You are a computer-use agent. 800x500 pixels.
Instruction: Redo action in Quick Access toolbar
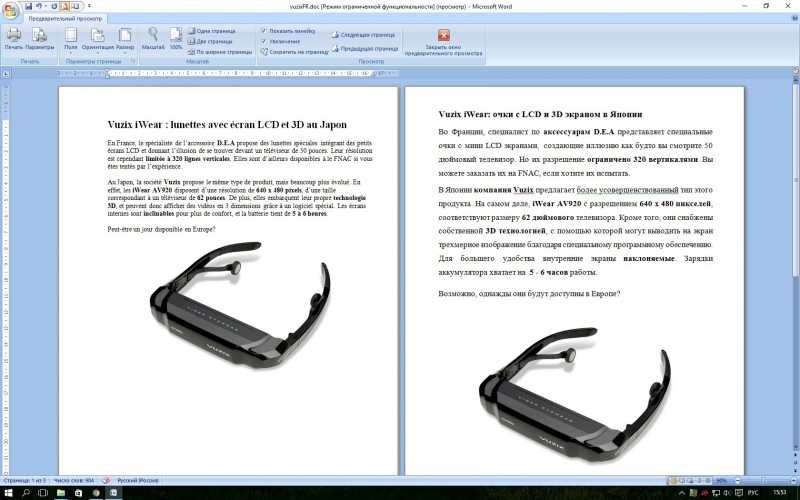[x=54, y=6]
